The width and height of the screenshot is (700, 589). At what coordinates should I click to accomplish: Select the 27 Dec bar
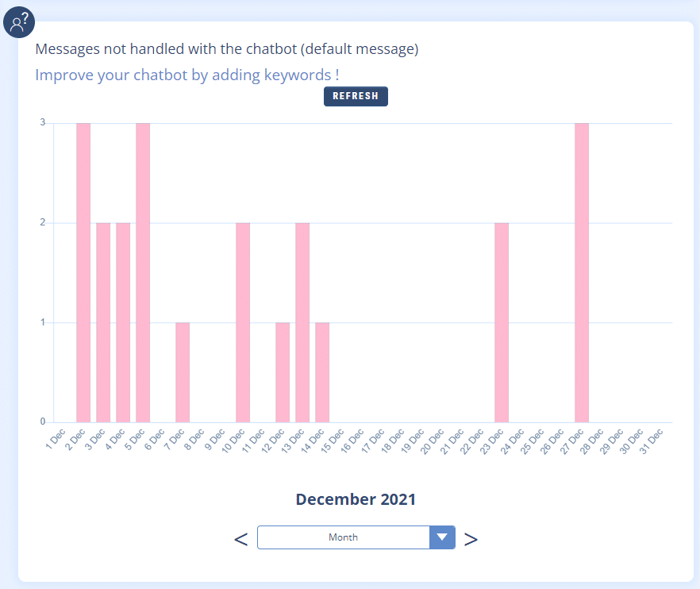[x=582, y=272]
